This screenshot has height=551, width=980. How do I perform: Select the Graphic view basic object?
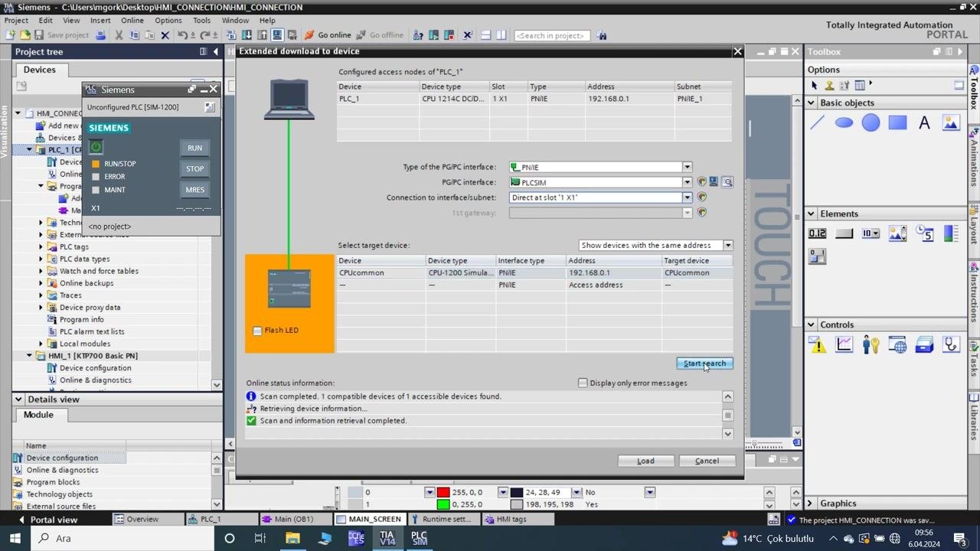pos(951,122)
